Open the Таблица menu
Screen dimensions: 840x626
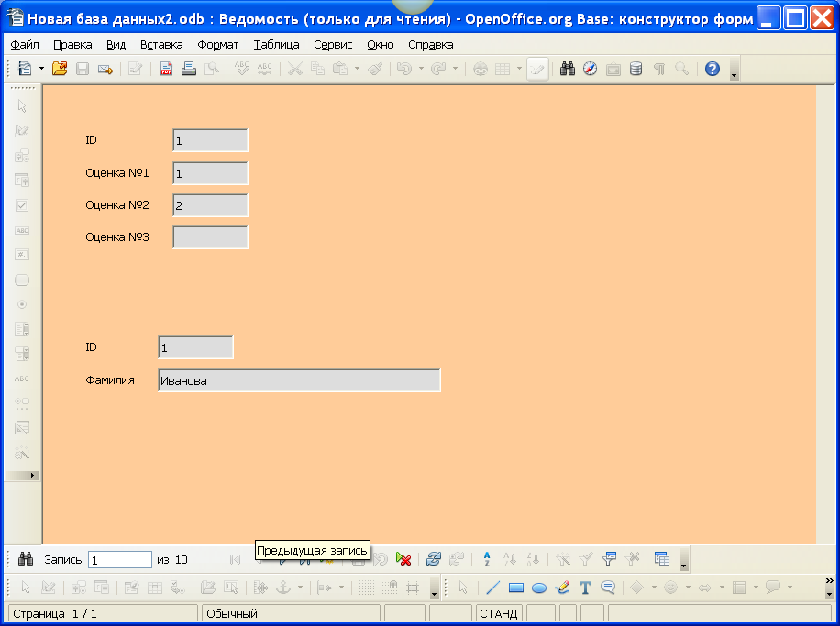pyautogui.click(x=276, y=45)
